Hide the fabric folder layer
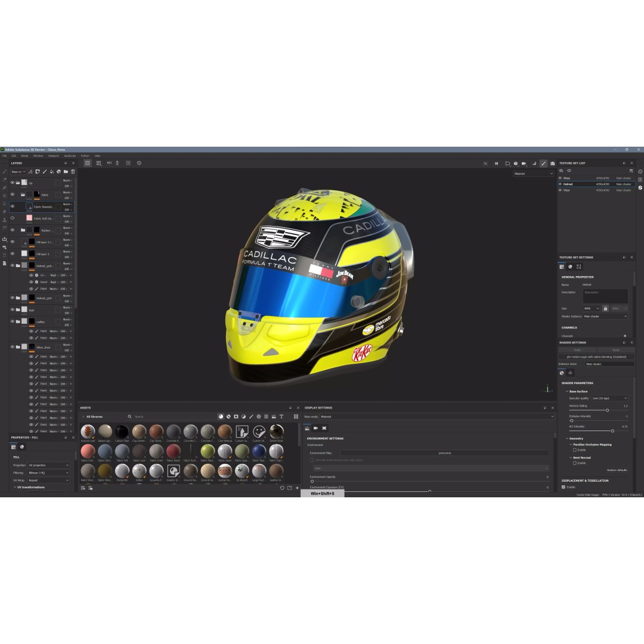 pos(13,194)
